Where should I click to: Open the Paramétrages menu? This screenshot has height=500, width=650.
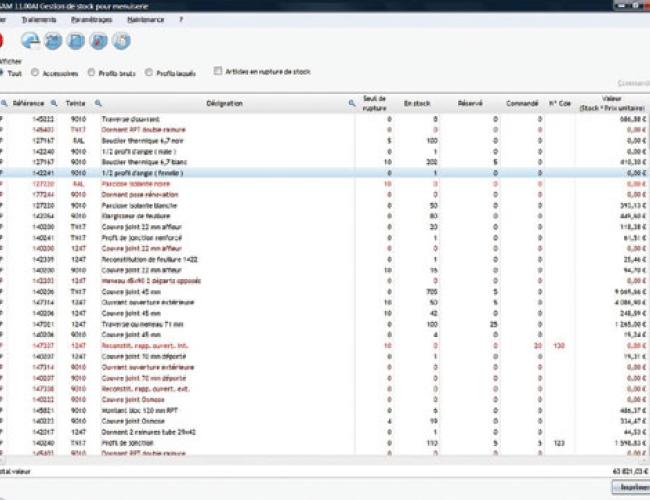pyautogui.click(x=92, y=19)
